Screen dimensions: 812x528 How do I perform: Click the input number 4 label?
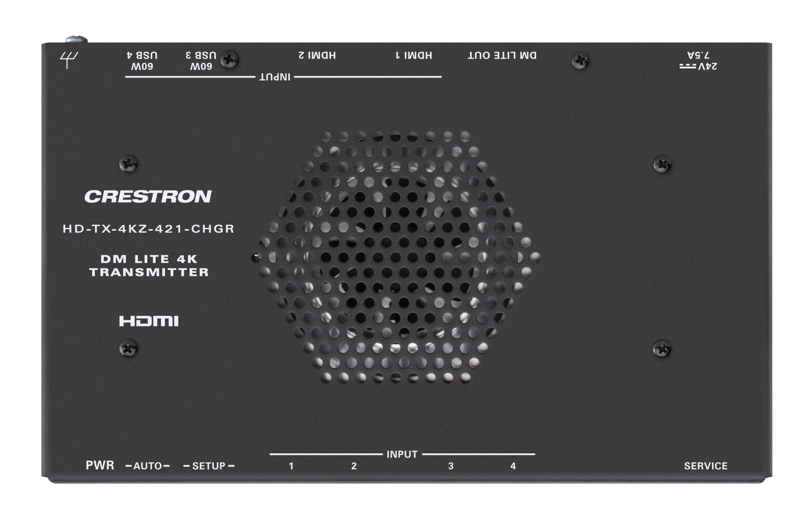click(513, 466)
